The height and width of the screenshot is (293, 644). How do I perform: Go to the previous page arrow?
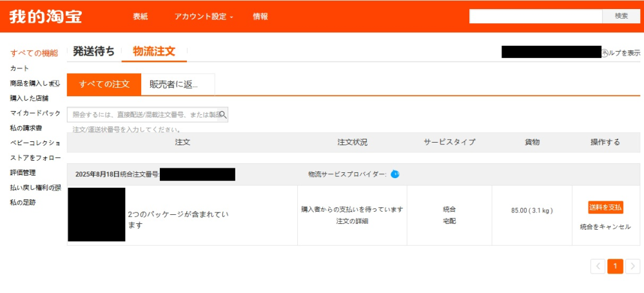point(598,266)
